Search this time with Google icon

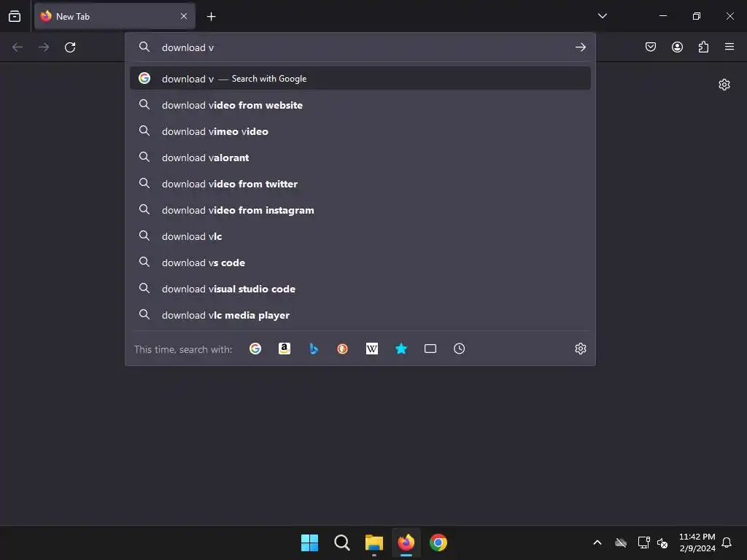(x=255, y=349)
